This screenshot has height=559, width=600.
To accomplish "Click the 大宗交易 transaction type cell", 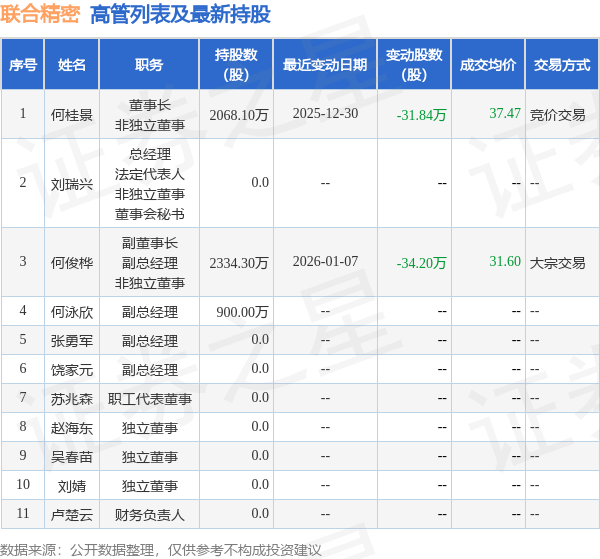I will 558,262.
